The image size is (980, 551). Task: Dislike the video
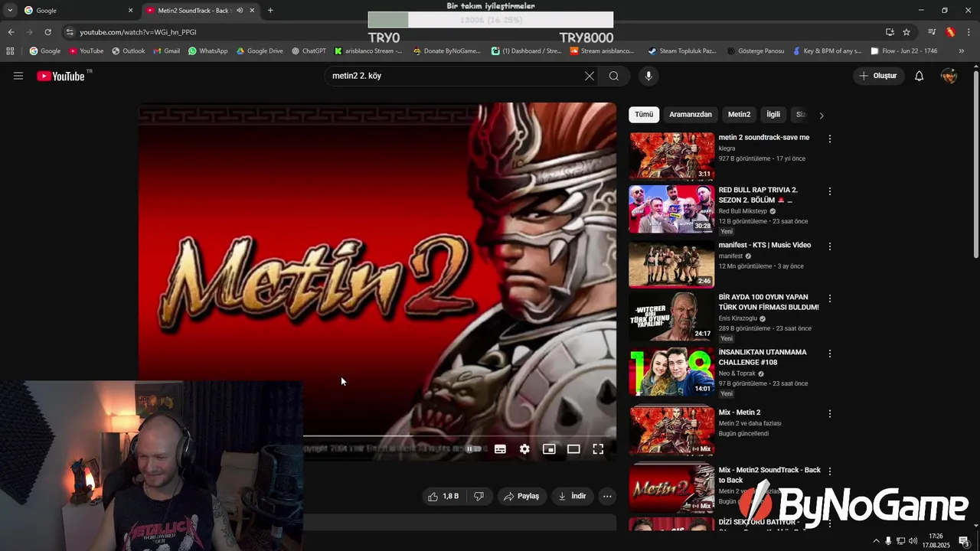tap(479, 496)
